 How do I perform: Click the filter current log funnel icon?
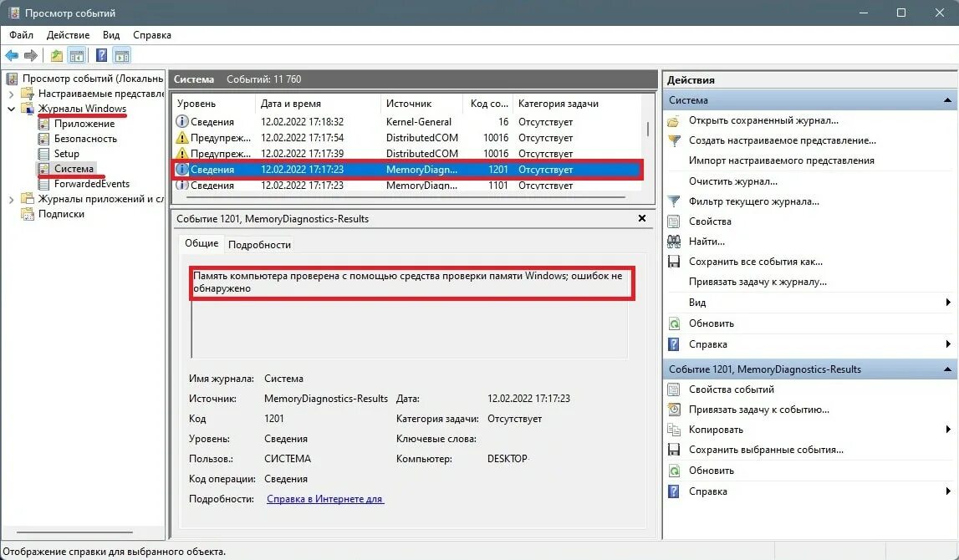pyautogui.click(x=673, y=201)
